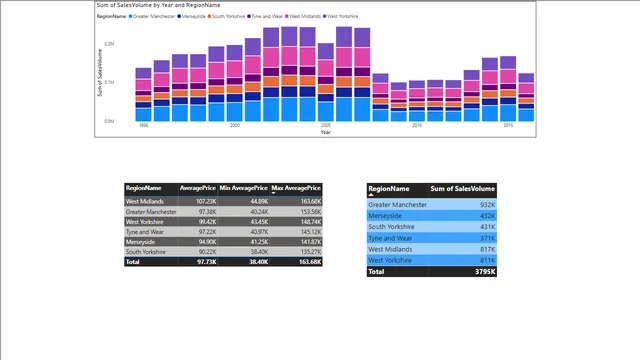
Task: Click the 1995 label on the year axis
Action: [144, 125]
